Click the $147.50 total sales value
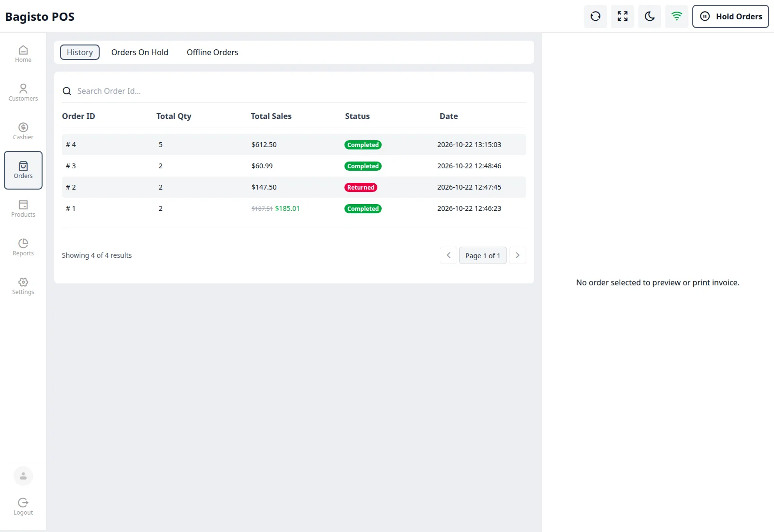774x532 pixels. click(264, 187)
